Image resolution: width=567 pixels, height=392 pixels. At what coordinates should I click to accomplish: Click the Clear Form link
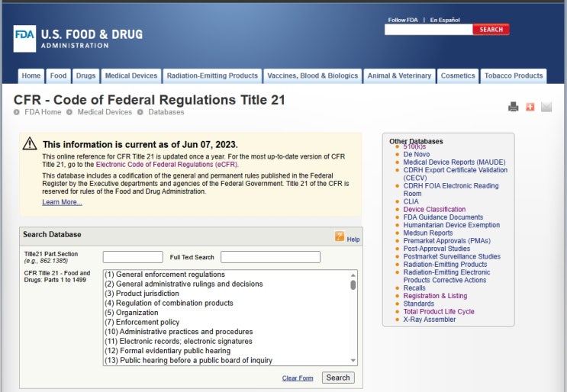(298, 378)
